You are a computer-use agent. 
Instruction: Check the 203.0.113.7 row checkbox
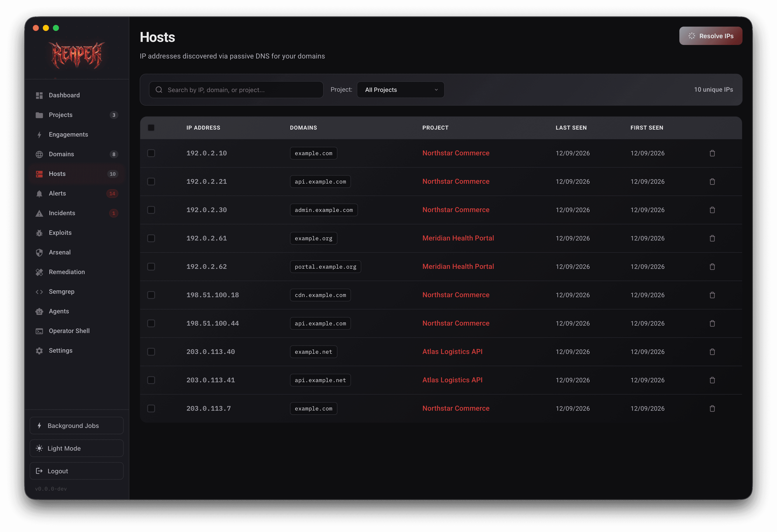pyautogui.click(x=151, y=408)
